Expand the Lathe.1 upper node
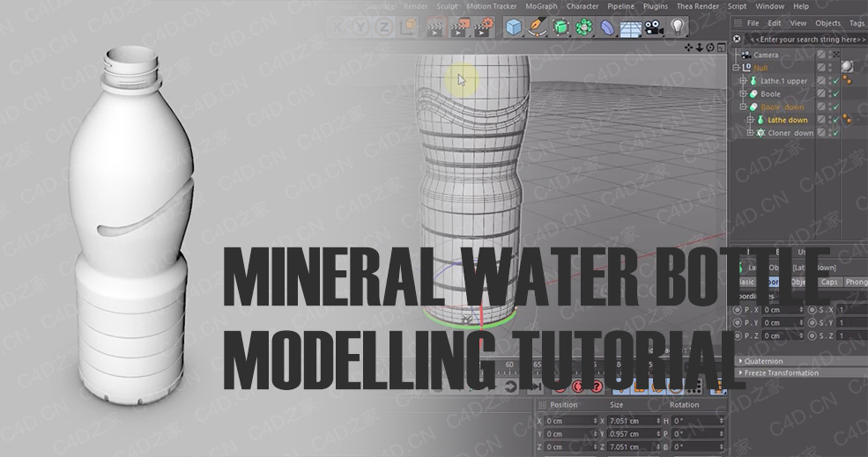This screenshot has width=868, height=457. pyautogui.click(x=744, y=81)
